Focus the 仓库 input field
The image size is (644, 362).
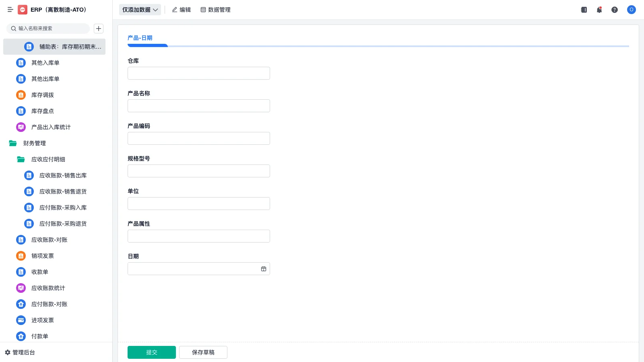198,73
